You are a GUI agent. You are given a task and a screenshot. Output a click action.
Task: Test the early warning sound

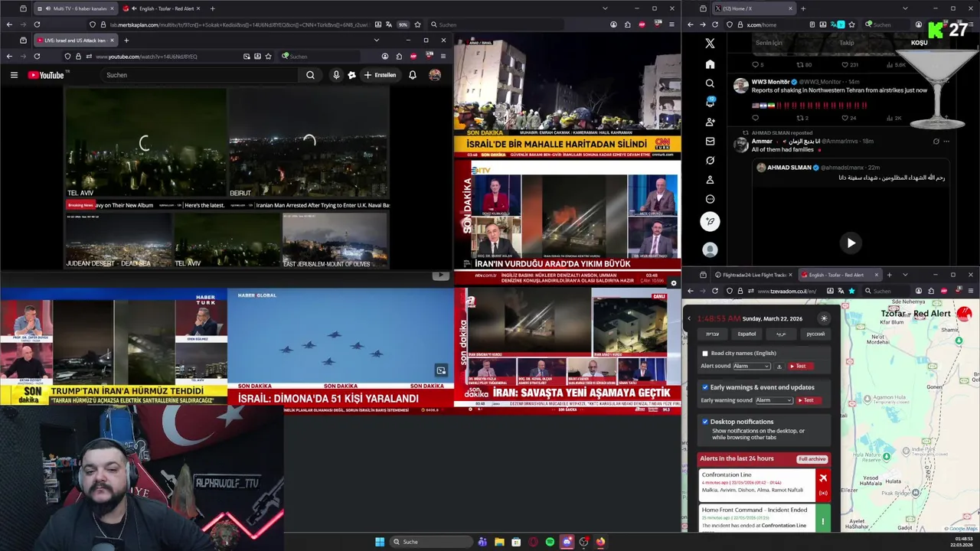click(x=809, y=400)
